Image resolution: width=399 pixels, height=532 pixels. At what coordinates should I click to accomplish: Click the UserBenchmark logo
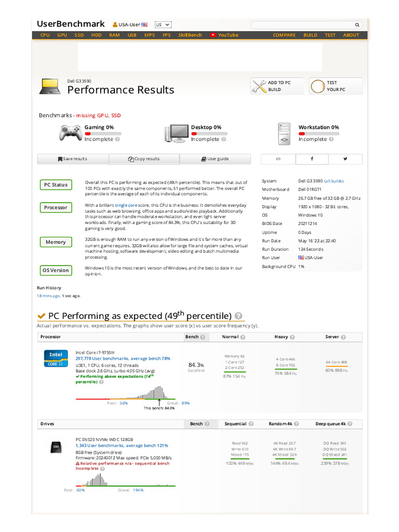click(x=71, y=24)
